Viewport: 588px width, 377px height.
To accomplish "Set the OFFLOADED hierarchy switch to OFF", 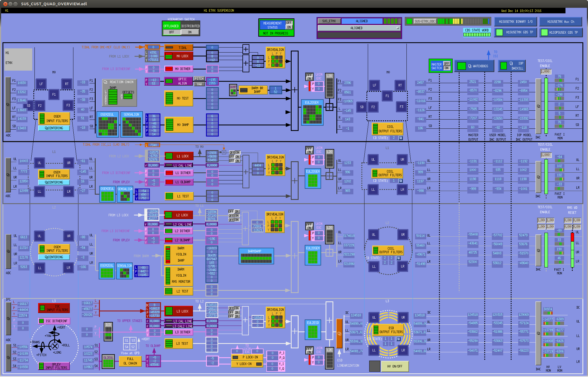I will coord(172,32).
